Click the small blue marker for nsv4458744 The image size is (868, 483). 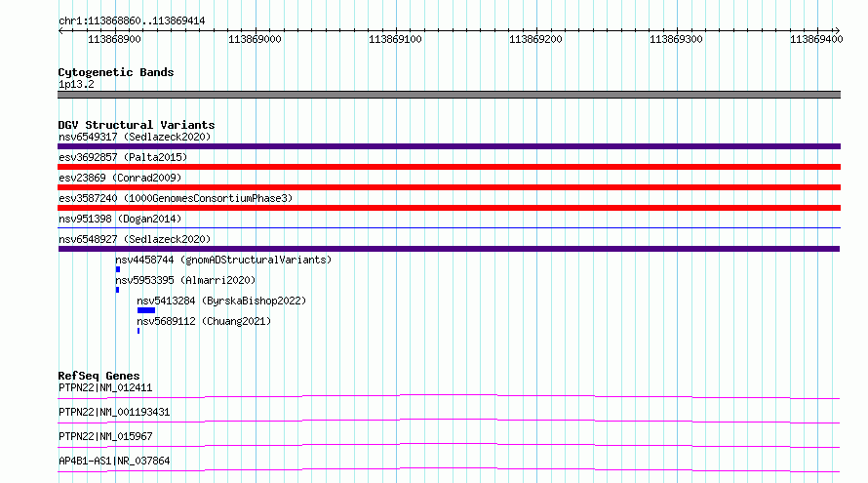118,269
